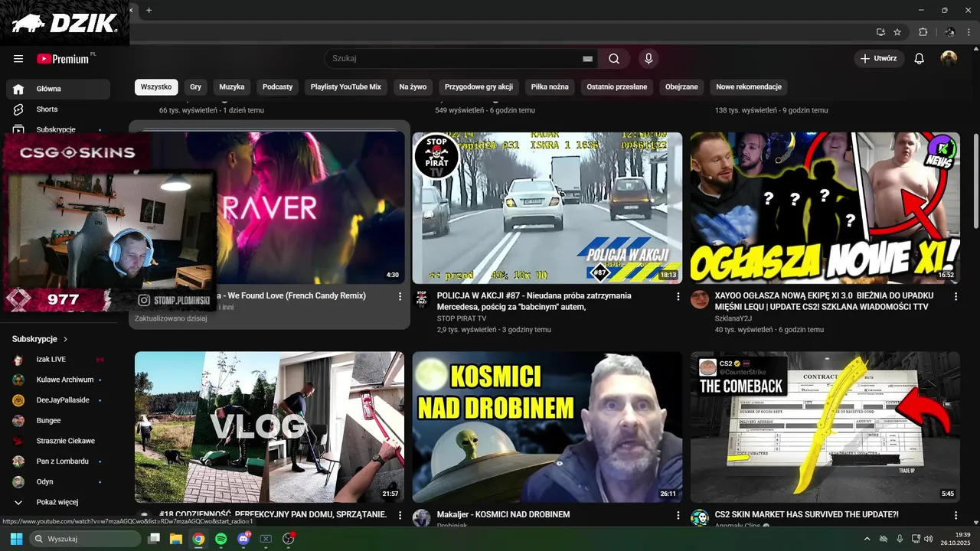The image size is (980, 551).
Task: Click the Utwórz create button
Action: click(879, 59)
